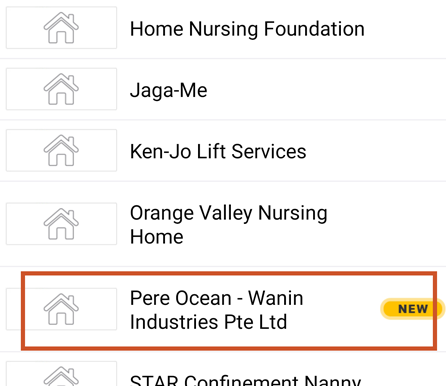446x386 pixels.
Task: Tap the Orange Valley Nursing Home house icon
Action: [61, 224]
